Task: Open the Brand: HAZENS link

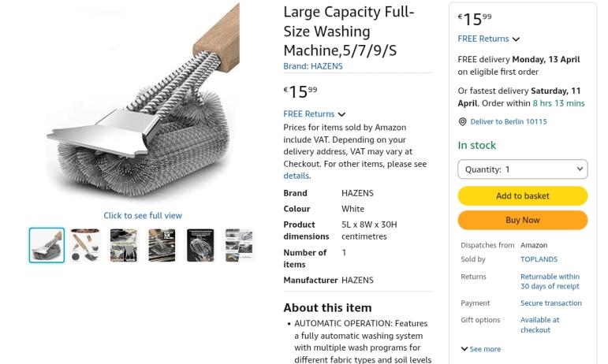Action: 312,66
